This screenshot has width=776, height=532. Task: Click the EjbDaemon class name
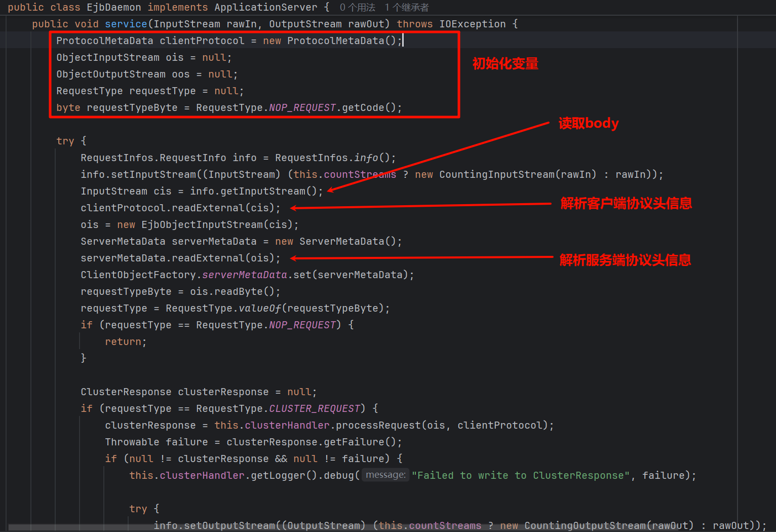pyautogui.click(x=113, y=8)
